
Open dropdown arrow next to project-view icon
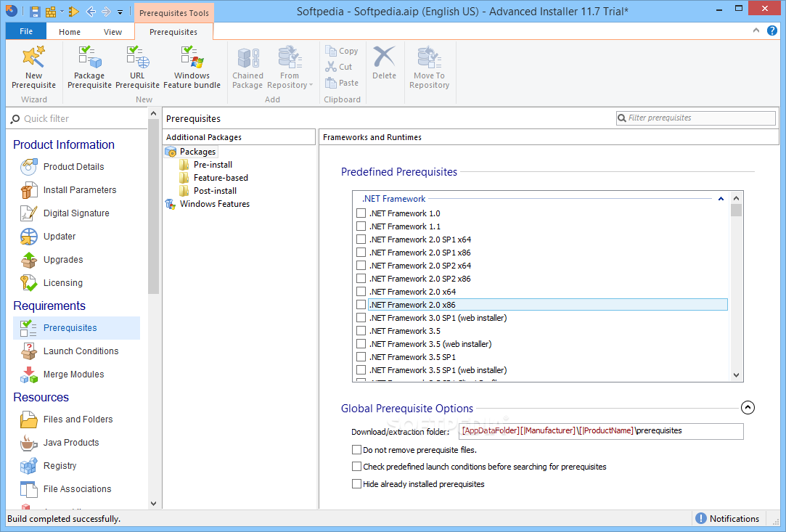coord(62,12)
